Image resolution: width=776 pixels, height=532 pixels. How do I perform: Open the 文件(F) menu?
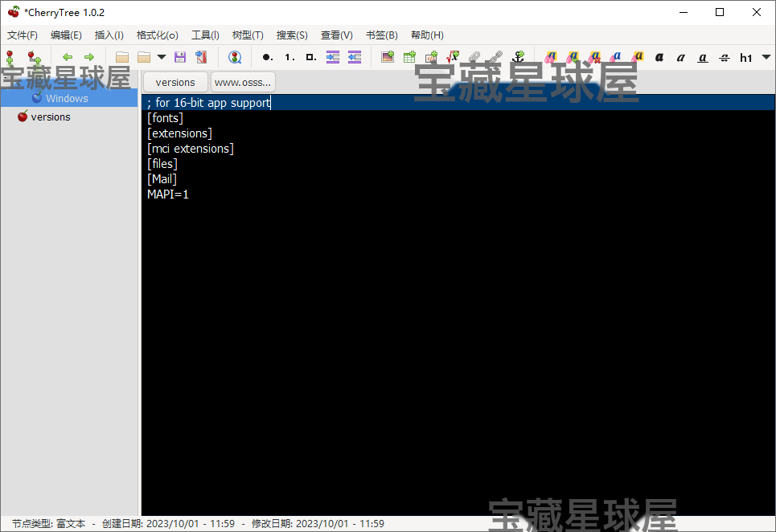(x=23, y=35)
